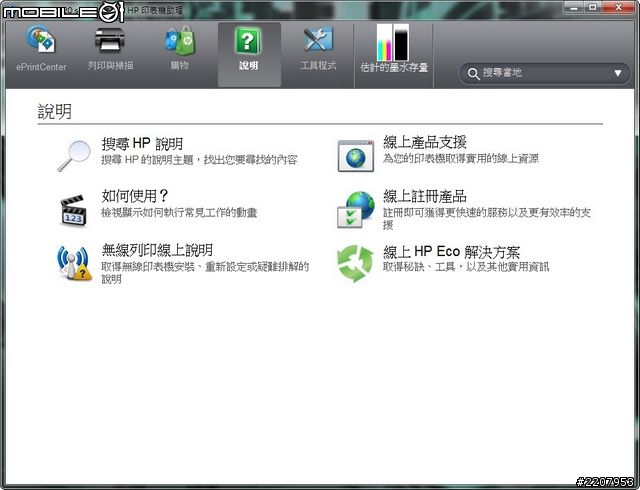Click description 為您的印表機取得實用的線上資源
Image resolution: width=640 pixels, height=490 pixels.
pyautogui.click(x=461, y=158)
